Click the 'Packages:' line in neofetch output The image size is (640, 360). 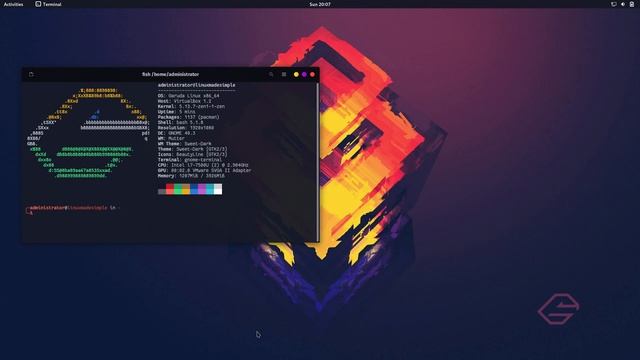189,117
